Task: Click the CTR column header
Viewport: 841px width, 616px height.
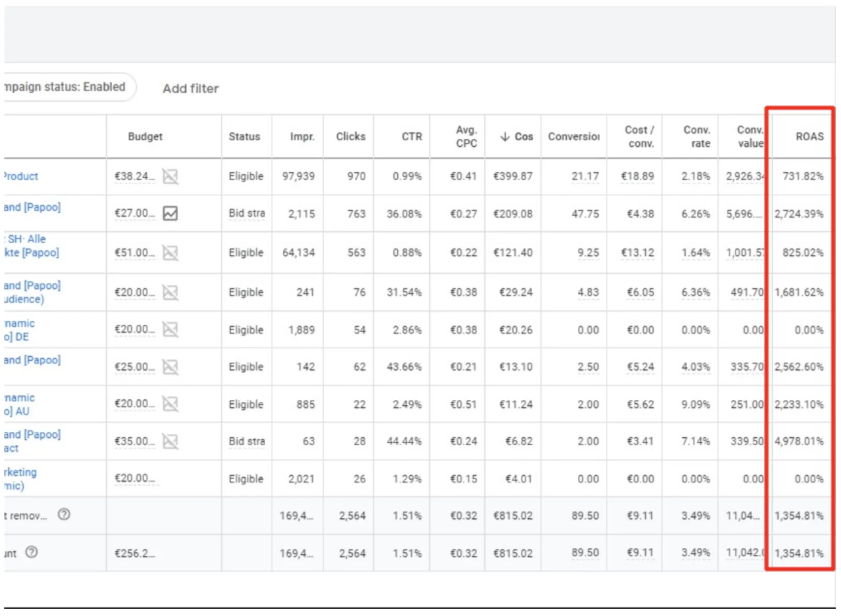Action: pyautogui.click(x=412, y=137)
